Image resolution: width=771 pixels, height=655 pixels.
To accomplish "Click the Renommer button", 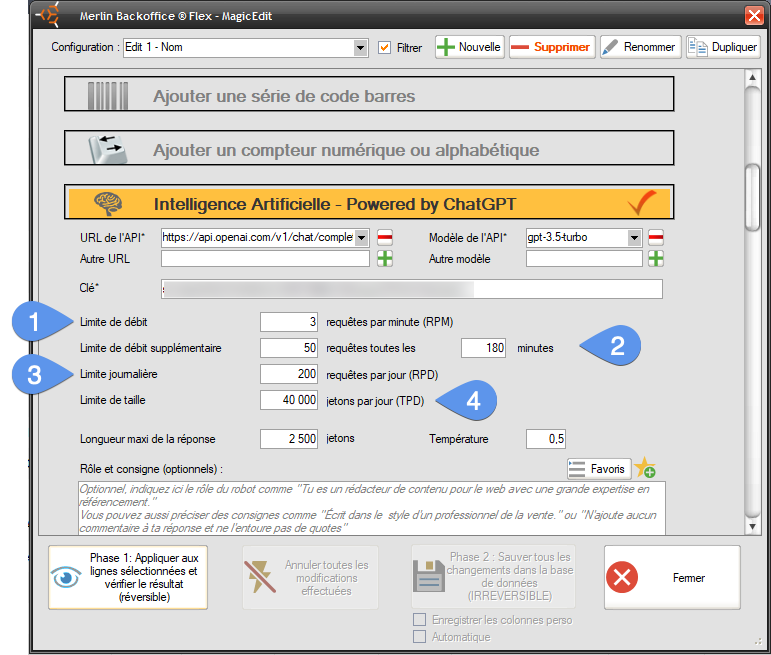I will (x=641, y=47).
